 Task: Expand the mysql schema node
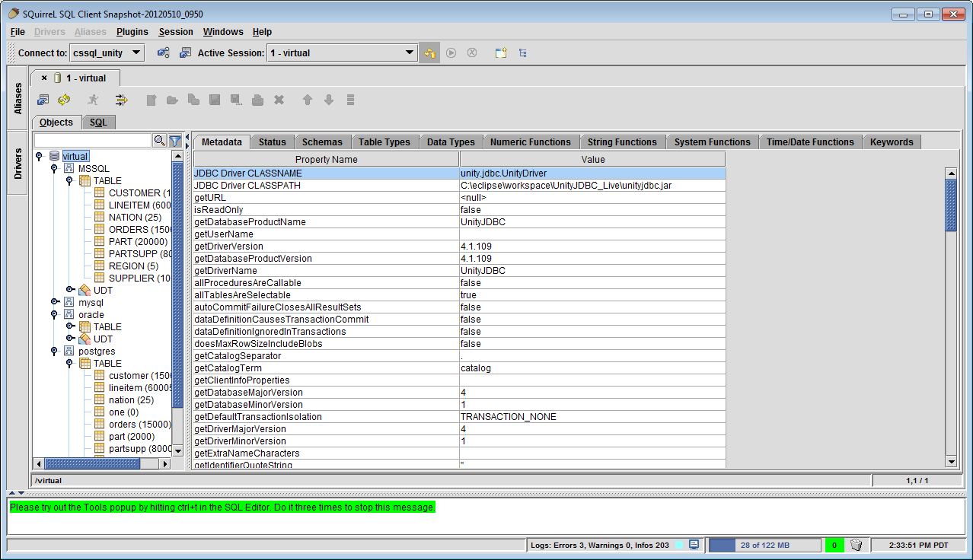(54, 302)
